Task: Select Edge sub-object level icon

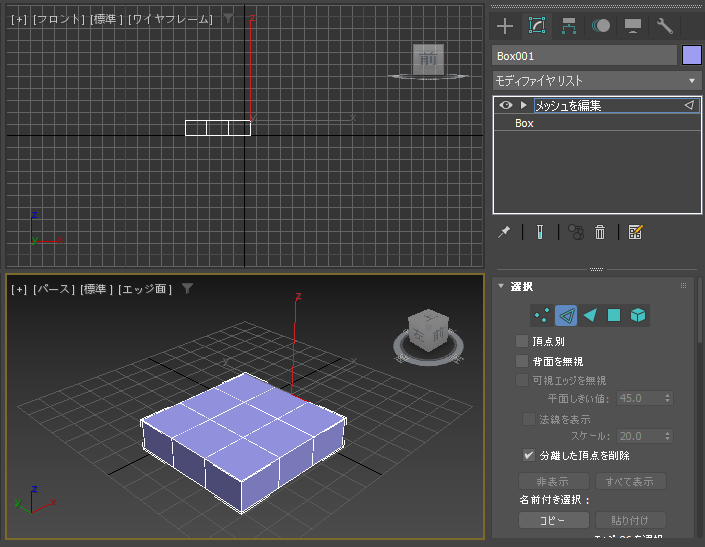Action: tap(566, 315)
